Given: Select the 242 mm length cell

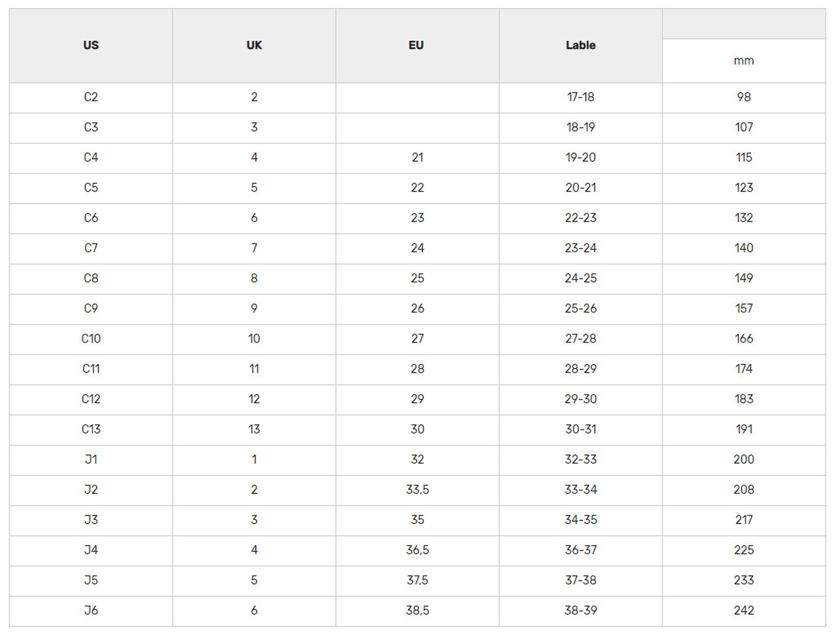Looking at the screenshot, I should [x=744, y=611].
